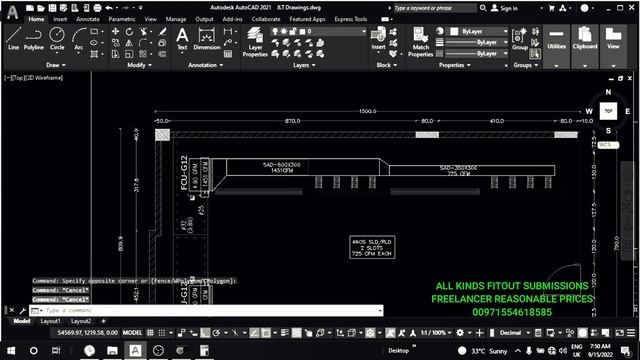Toggle polar tracking in status bar
640x360 pixels.
tap(216, 333)
